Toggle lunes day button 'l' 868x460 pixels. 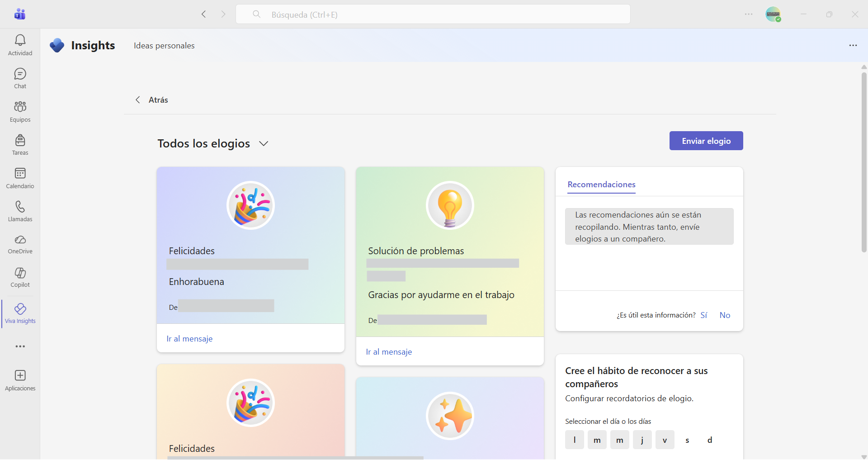click(575, 440)
